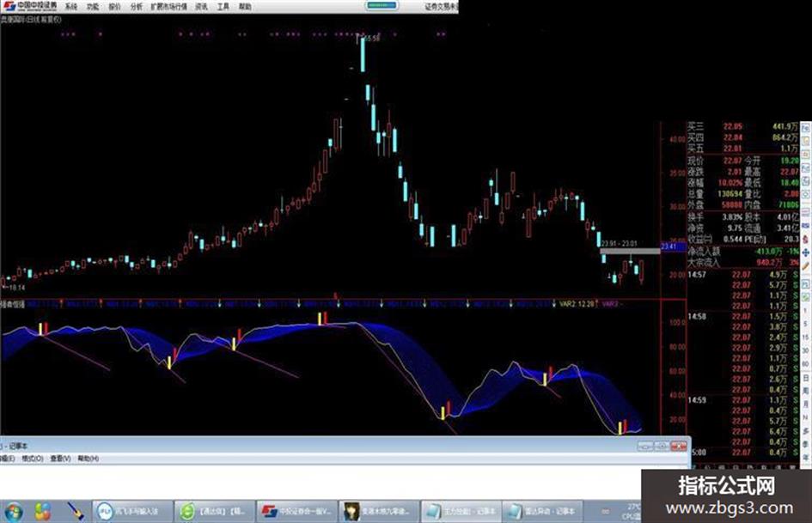Open Notepad's 帮助(H) menu
812x523 pixels.
coord(88,459)
